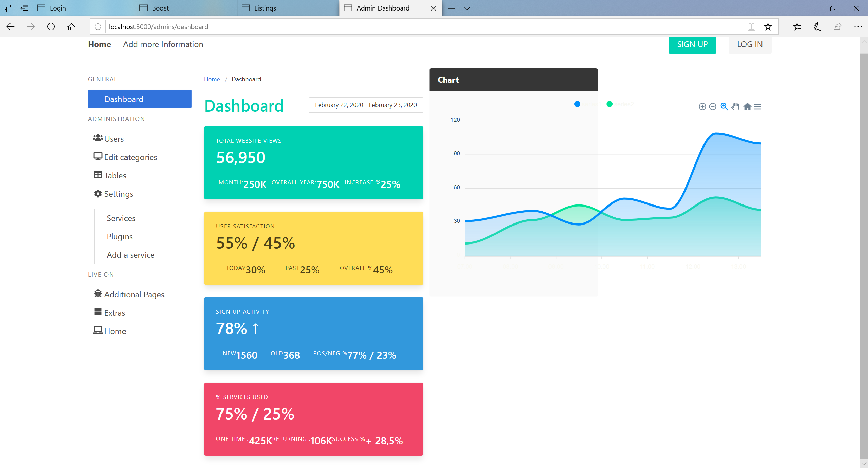Click the Users icon in sidebar
Screen dimensions: 868x468
98,138
